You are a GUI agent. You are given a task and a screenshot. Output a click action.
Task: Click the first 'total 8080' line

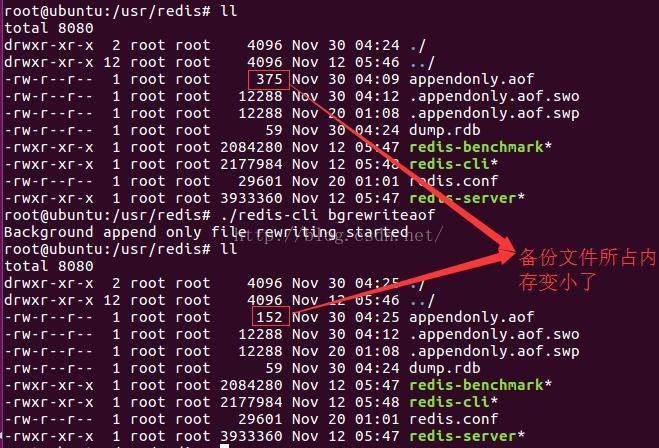pos(49,28)
